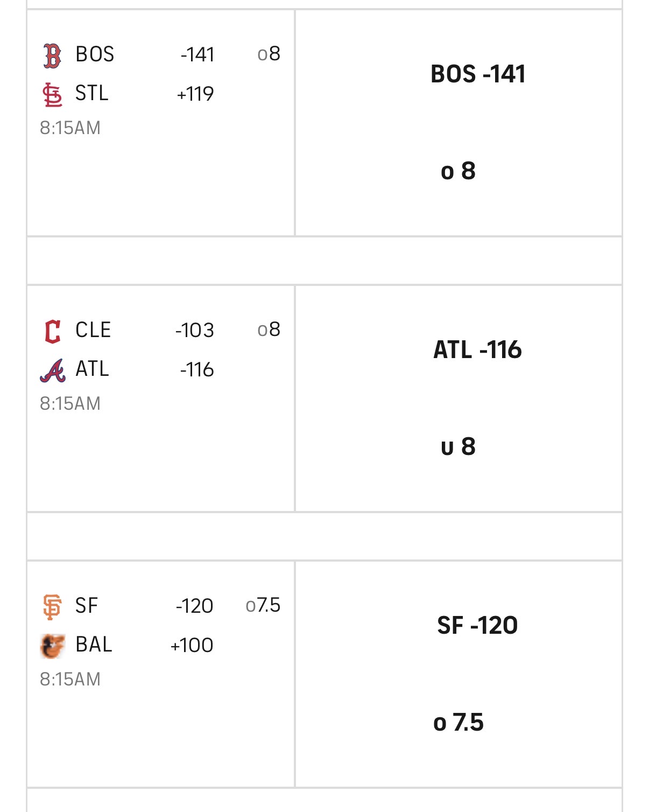Select SF moneyline odds -120 in list
This screenshot has width=649, height=812.
point(195,606)
